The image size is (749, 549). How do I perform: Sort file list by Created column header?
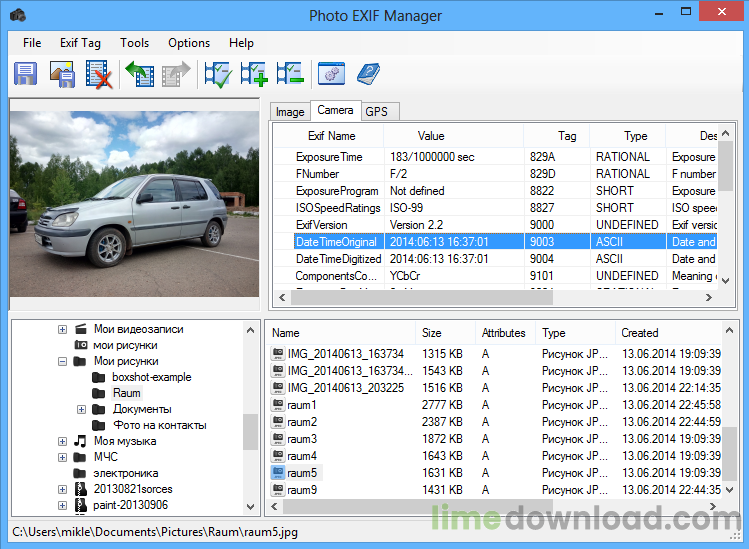click(669, 333)
